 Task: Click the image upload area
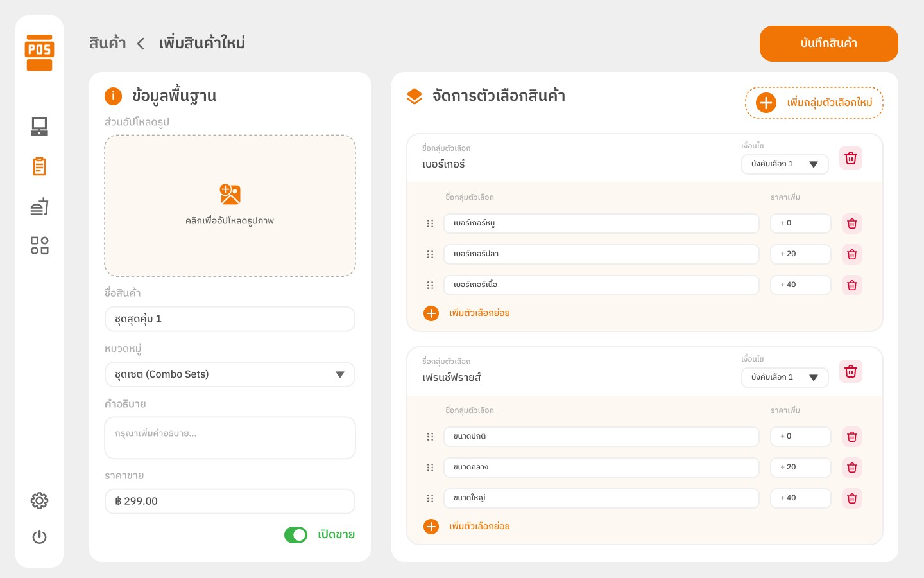point(230,206)
